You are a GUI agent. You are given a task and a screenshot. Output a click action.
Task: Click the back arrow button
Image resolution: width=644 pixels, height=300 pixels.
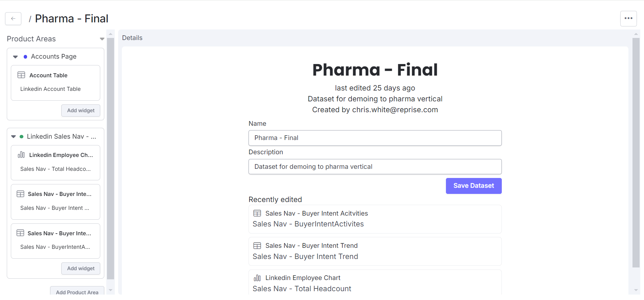(x=13, y=19)
